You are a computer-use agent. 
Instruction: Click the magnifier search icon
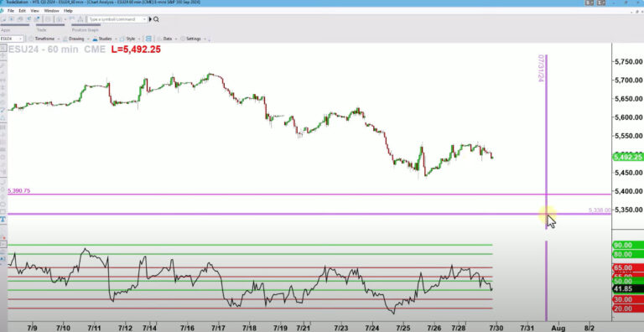(x=157, y=19)
